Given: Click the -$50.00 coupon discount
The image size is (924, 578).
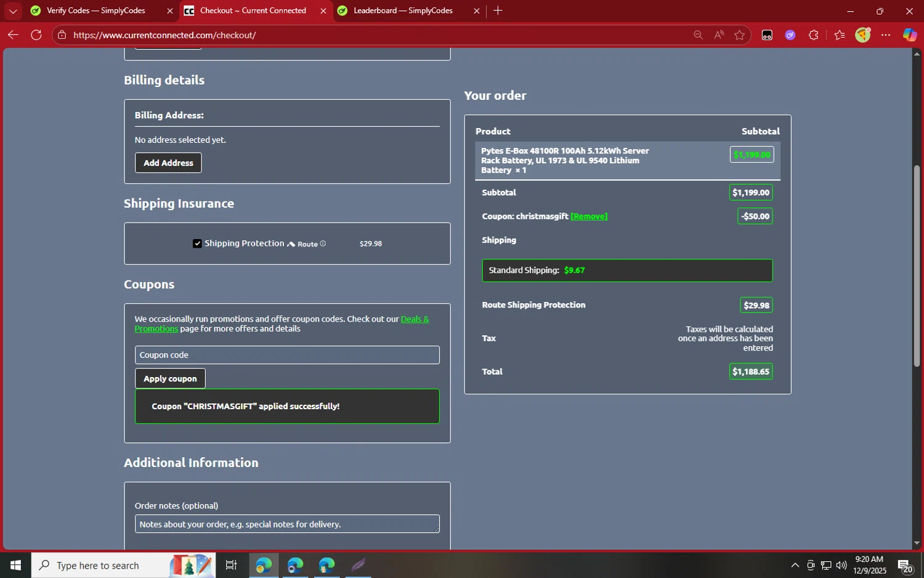Looking at the screenshot, I should pyautogui.click(x=755, y=216).
